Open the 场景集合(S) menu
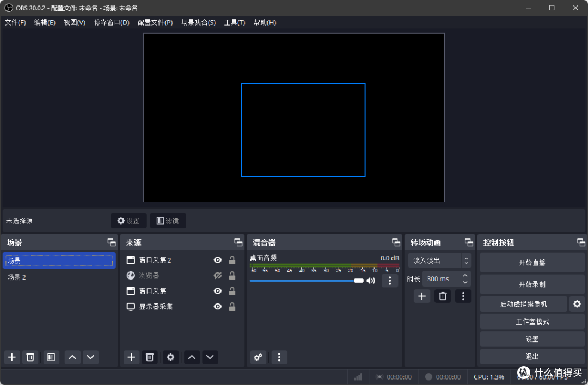Screen dimensions: 588x385 click(x=198, y=22)
